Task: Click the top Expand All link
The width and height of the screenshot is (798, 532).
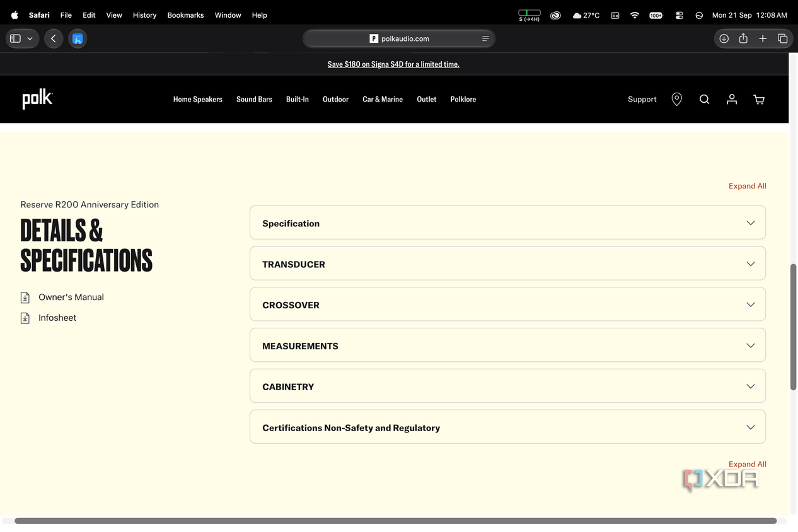Action: tap(748, 186)
